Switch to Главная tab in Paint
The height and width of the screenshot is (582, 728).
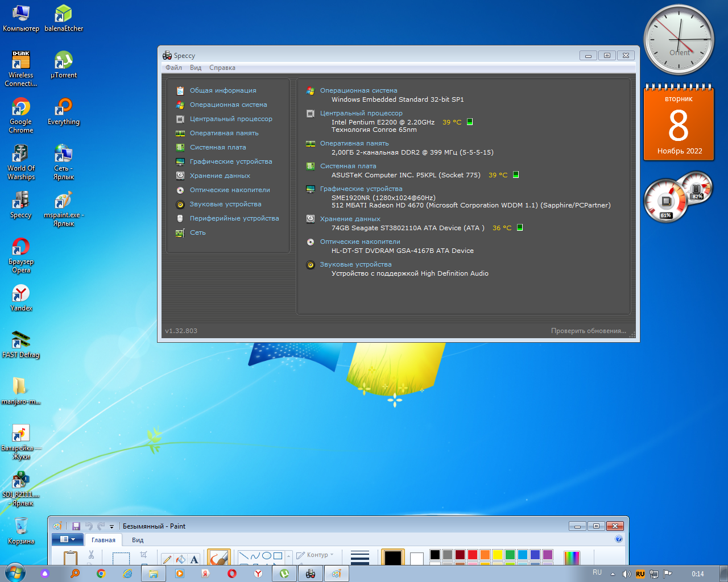(104, 540)
